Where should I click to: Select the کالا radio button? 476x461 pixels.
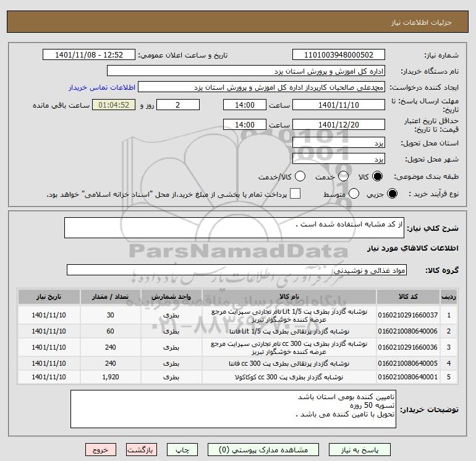[378, 176]
